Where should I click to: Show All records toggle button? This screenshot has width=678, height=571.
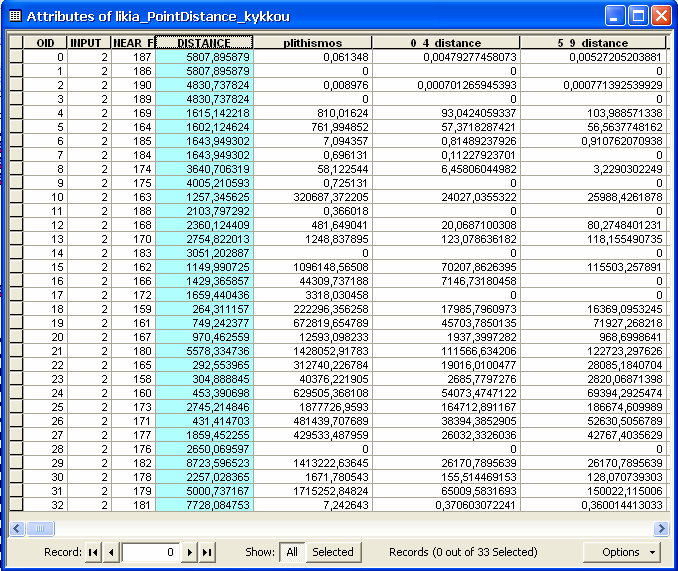click(292, 552)
